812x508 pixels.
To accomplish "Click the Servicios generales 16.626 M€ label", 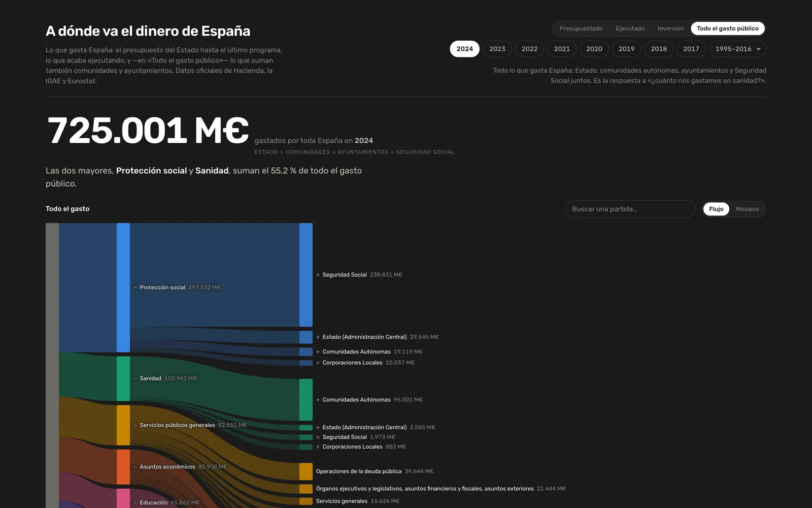I will [358, 501].
